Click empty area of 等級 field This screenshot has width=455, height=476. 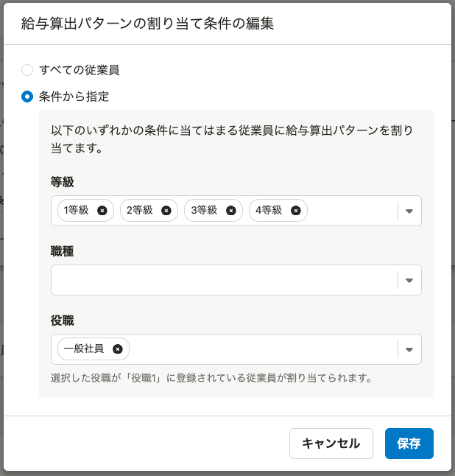pos(350,211)
